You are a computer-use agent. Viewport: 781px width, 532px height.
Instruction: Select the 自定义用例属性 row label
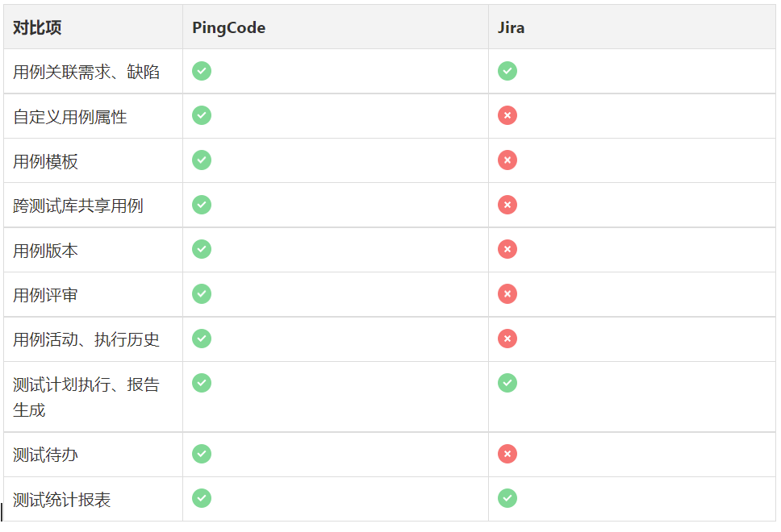point(70,117)
